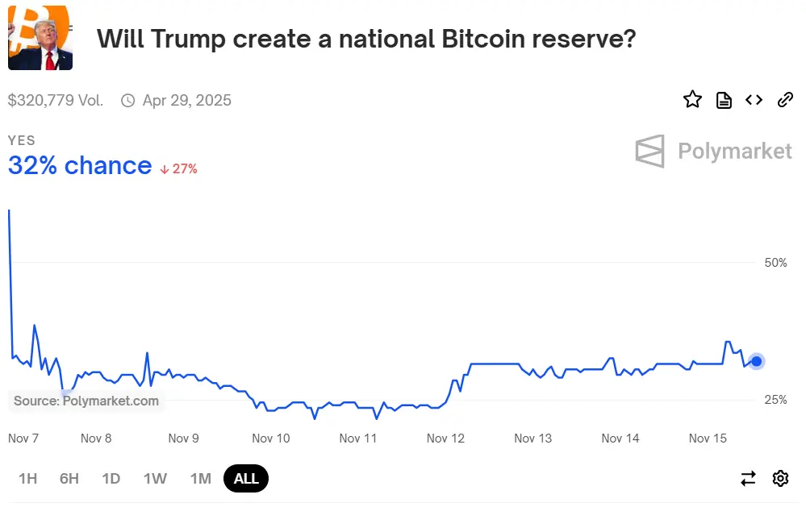The height and width of the screenshot is (532, 806).
Task: Click the market question title link
Action: click(365, 38)
